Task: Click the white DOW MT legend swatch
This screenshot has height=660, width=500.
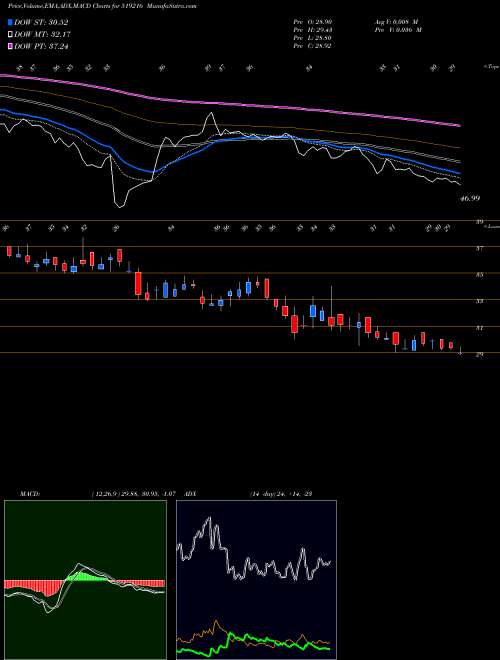Action: tap(11, 34)
